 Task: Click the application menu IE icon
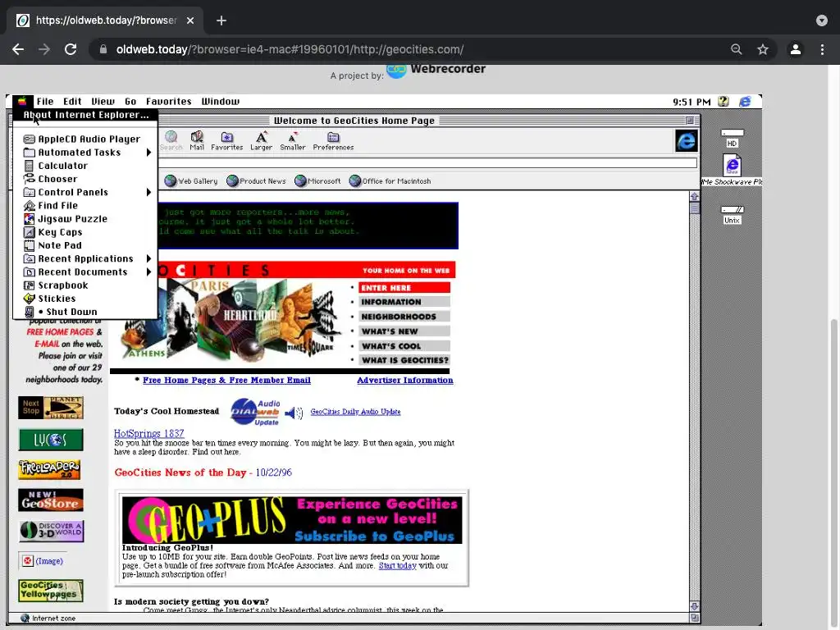pyautogui.click(x=745, y=101)
